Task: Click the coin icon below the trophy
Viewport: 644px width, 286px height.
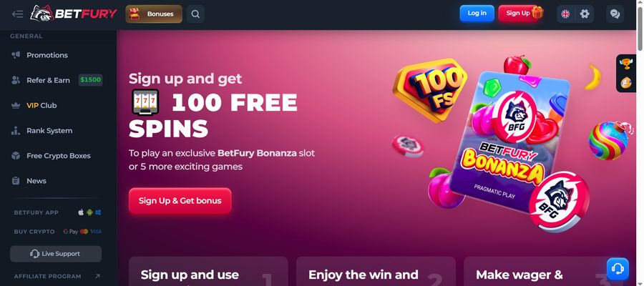Action: tap(626, 82)
